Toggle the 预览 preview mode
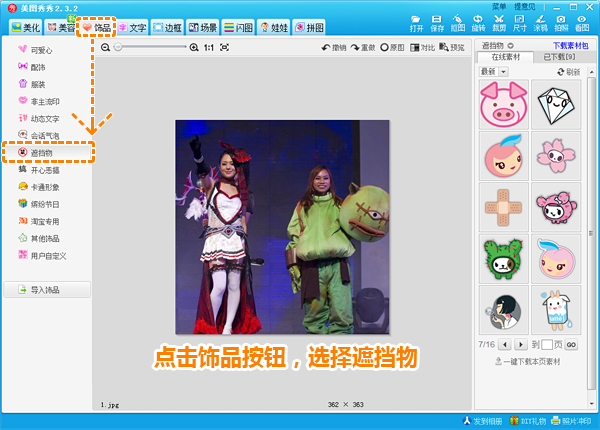Viewport: 600px width, 430px height. 452,47
